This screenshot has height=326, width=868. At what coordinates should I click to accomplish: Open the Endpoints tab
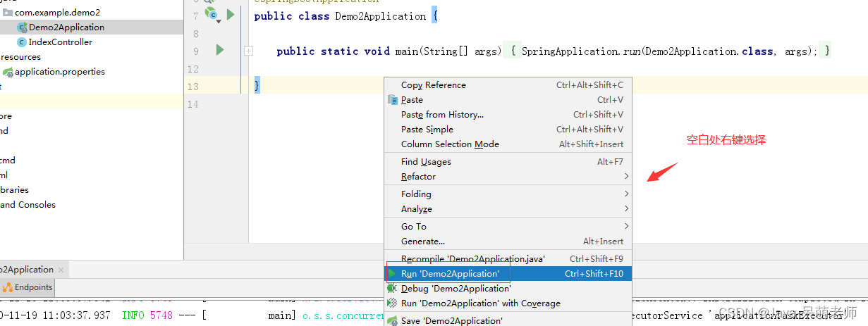point(27,287)
